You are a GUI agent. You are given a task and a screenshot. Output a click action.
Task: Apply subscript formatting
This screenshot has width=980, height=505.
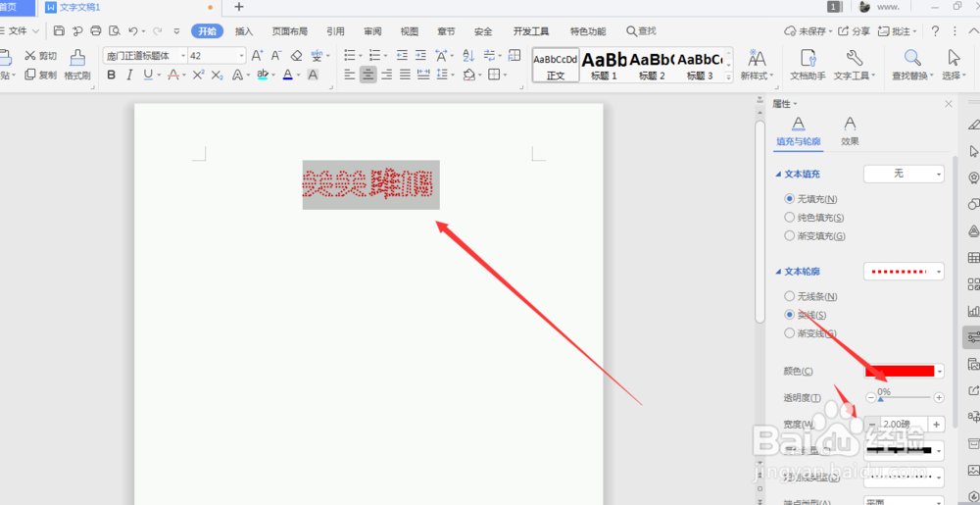point(217,75)
